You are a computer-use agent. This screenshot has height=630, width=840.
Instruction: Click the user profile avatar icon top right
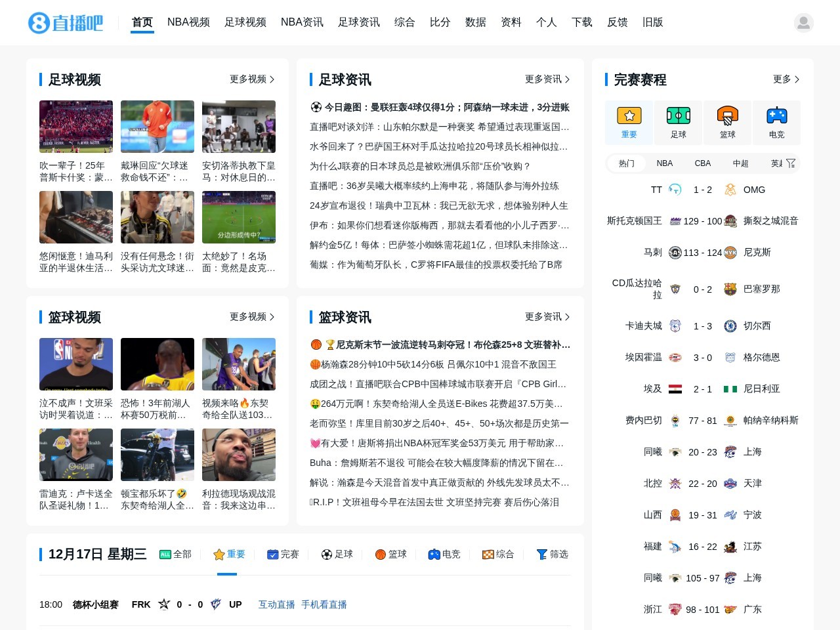click(804, 22)
